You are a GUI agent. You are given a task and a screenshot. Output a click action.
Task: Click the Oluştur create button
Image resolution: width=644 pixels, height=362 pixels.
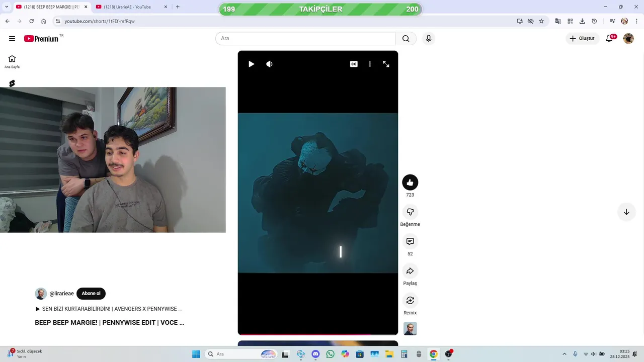point(583,39)
